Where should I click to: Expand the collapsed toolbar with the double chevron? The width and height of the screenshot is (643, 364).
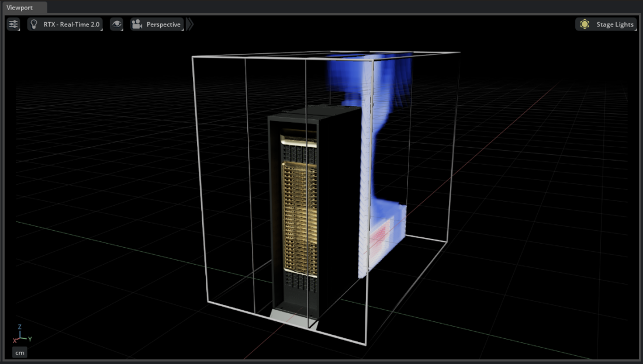(x=190, y=24)
